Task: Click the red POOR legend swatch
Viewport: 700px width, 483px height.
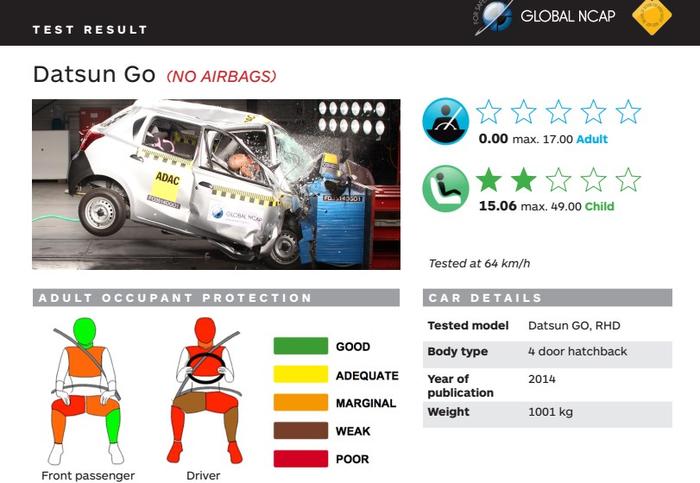Action: 300,458
